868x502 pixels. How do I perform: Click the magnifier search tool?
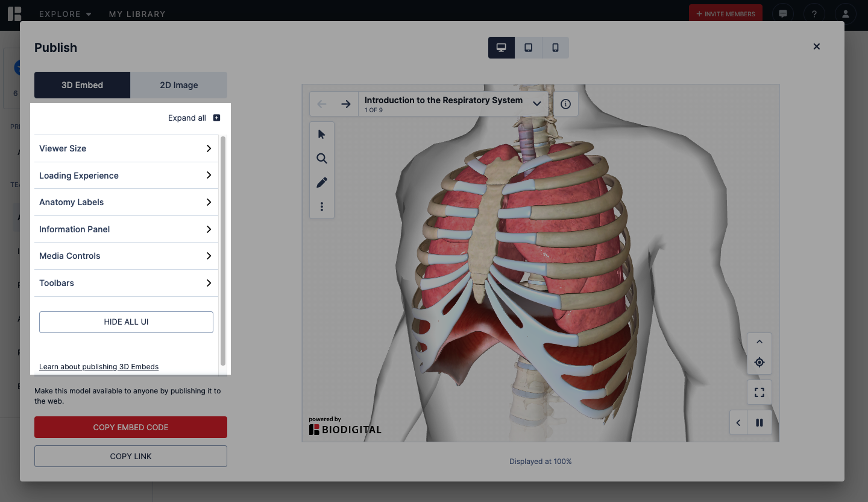coord(321,159)
